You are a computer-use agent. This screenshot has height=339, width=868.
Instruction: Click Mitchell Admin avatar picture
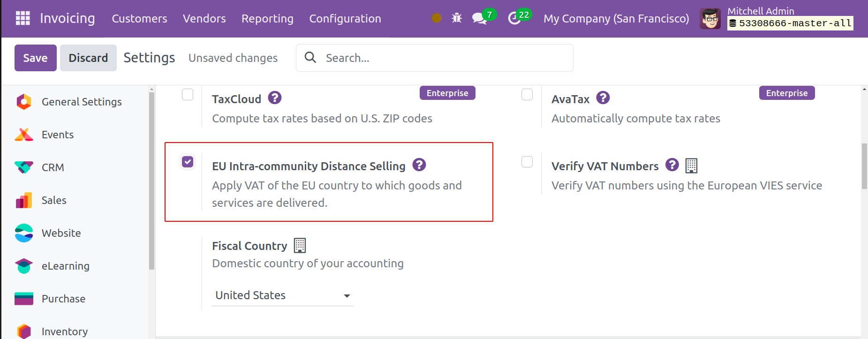click(x=710, y=19)
